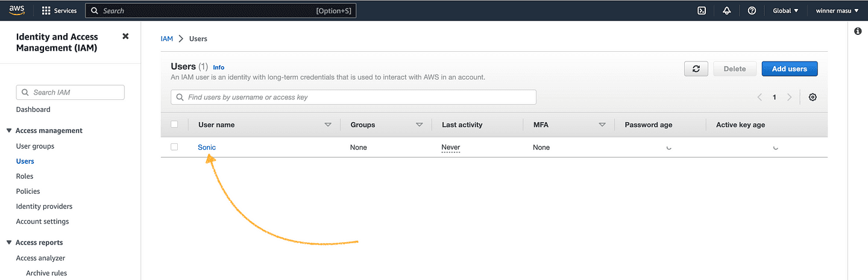Go to next page of users
868x280 pixels.
(790, 97)
